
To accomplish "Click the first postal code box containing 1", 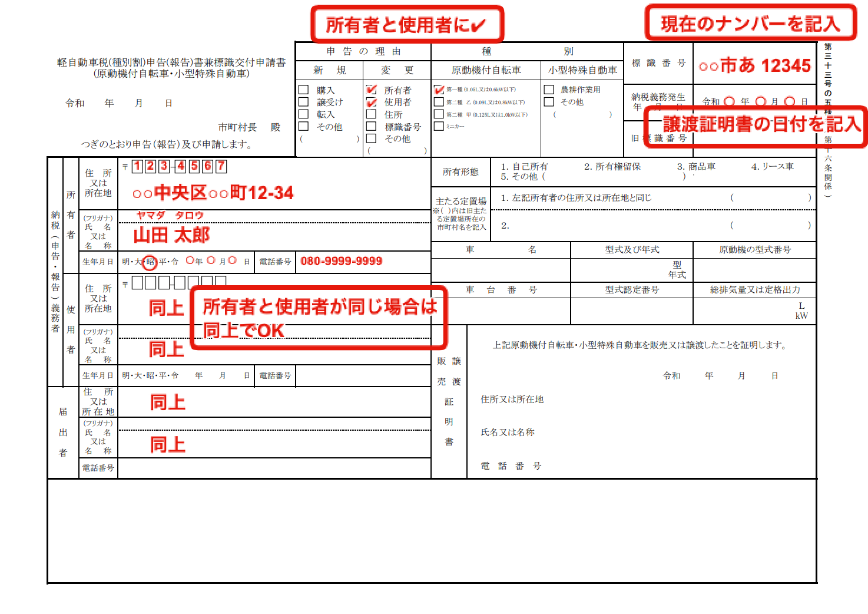I will pyautogui.click(x=137, y=166).
